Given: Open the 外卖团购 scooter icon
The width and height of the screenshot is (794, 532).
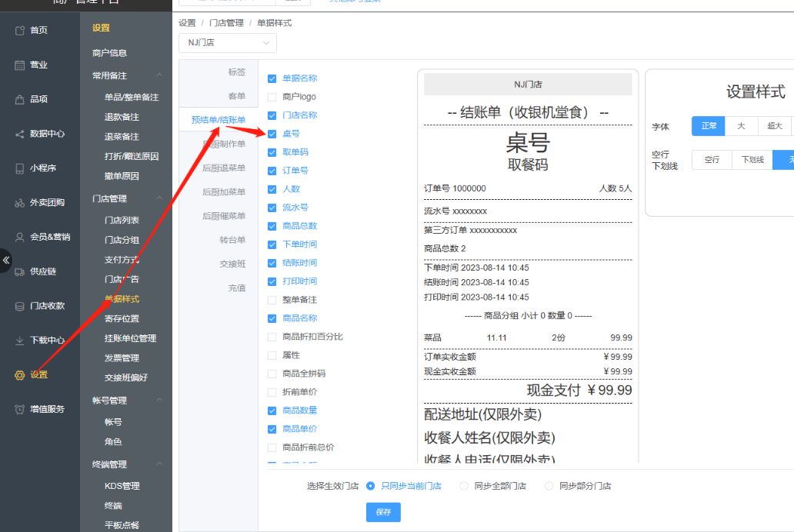Looking at the screenshot, I should (20, 202).
